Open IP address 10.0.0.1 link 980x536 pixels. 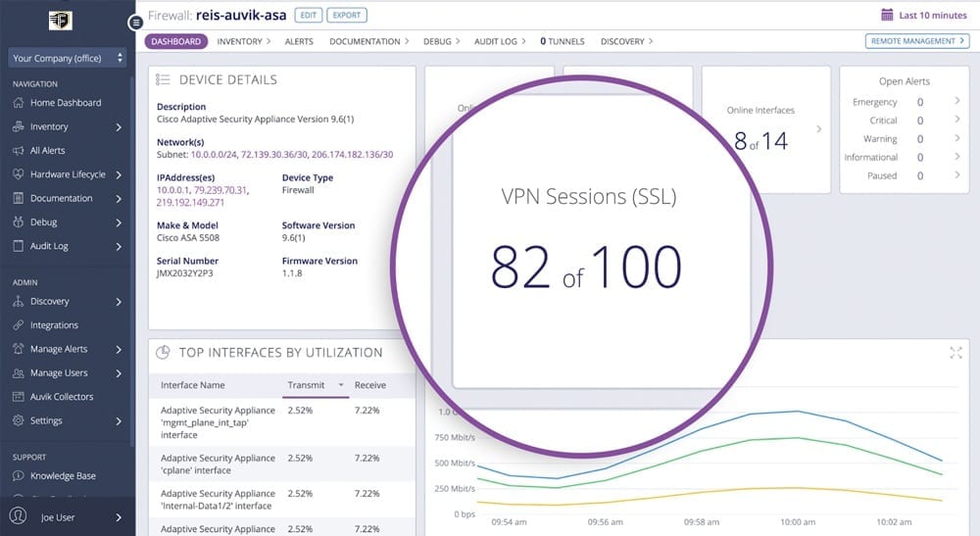(x=173, y=190)
